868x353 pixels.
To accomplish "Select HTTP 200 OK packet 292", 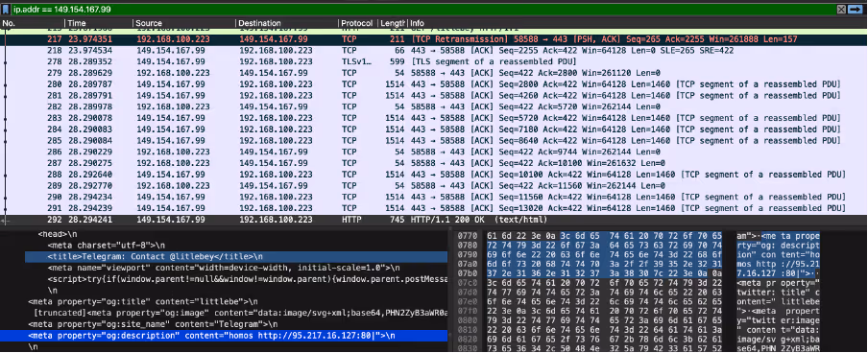I will 434,219.
